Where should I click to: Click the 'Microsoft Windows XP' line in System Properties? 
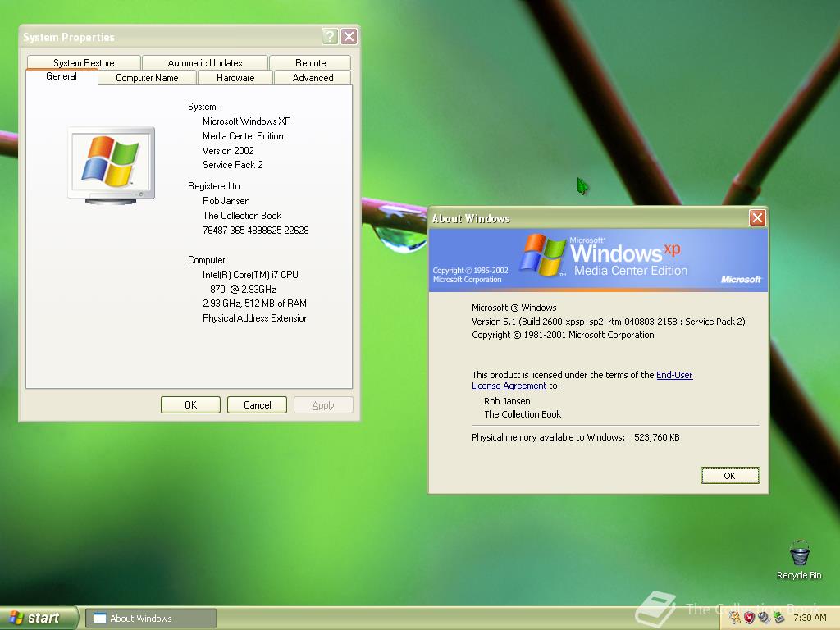coord(246,121)
